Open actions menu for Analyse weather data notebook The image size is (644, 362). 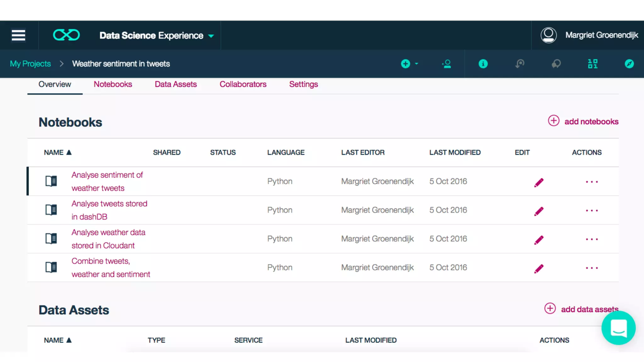point(591,239)
